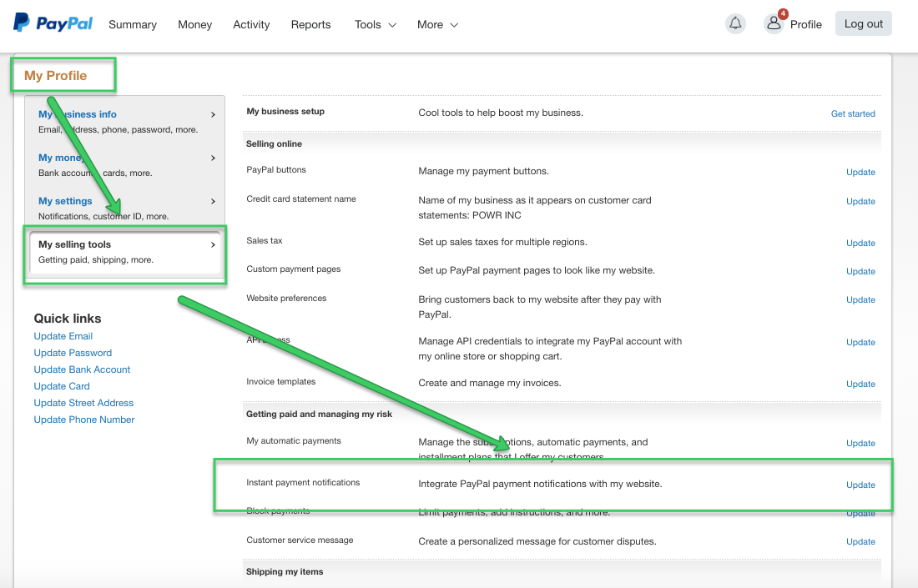Click the Quick links heading
The height and width of the screenshot is (588, 918).
tap(68, 319)
